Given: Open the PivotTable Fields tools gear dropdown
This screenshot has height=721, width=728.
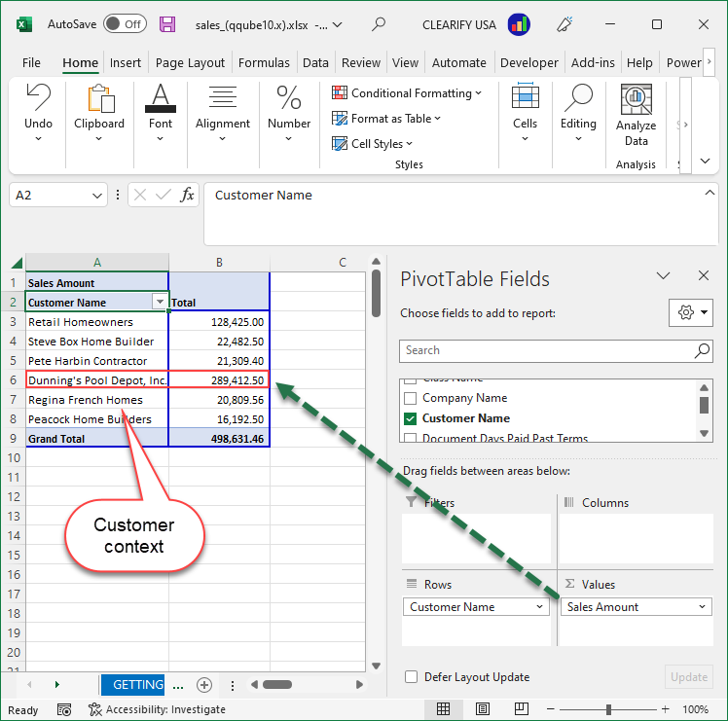Looking at the screenshot, I should 691,312.
